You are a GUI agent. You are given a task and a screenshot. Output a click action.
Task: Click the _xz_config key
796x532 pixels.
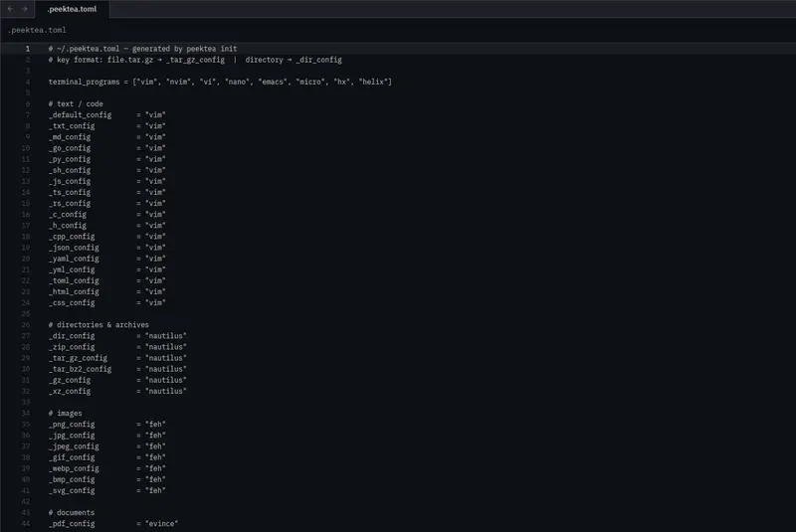pos(70,392)
